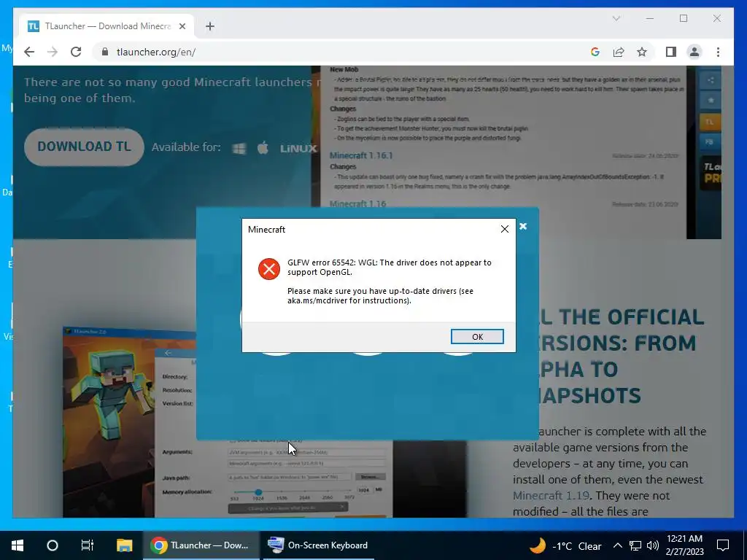
Task: Click the share icon on page sidebar
Action: 711,80
